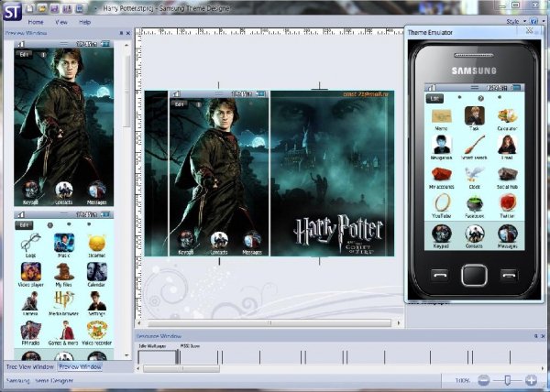Viewport: 550px width, 392px height.
Task: Switch to the Tree View Window tab
Action: point(30,366)
